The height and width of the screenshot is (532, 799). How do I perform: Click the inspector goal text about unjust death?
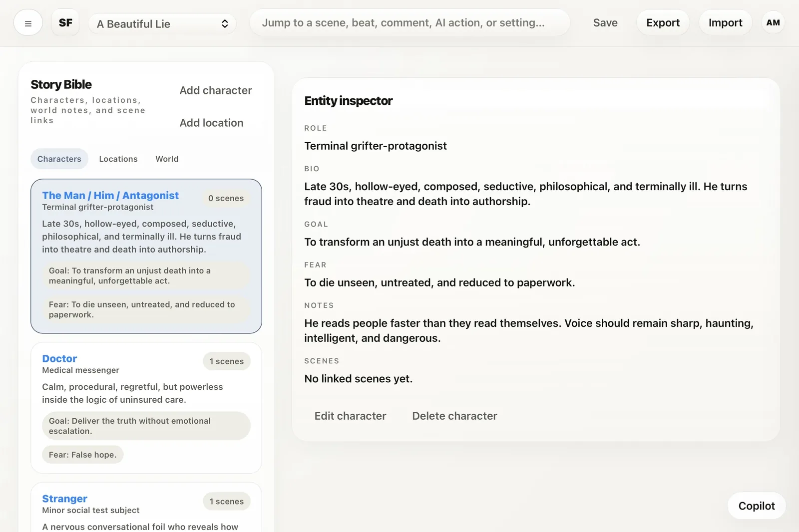pyautogui.click(x=472, y=242)
